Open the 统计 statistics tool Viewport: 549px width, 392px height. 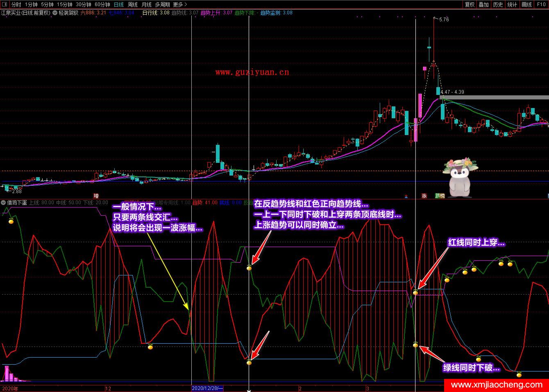[512, 5]
